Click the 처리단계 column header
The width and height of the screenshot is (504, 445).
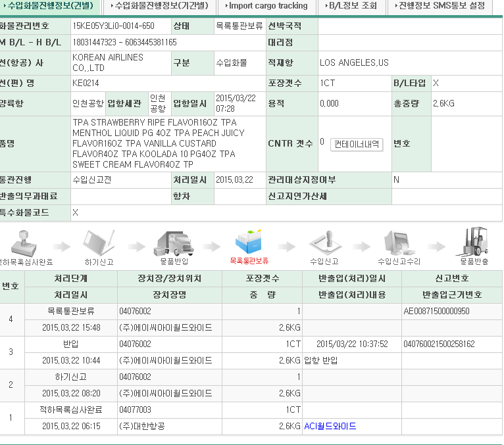pyautogui.click(x=71, y=278)
